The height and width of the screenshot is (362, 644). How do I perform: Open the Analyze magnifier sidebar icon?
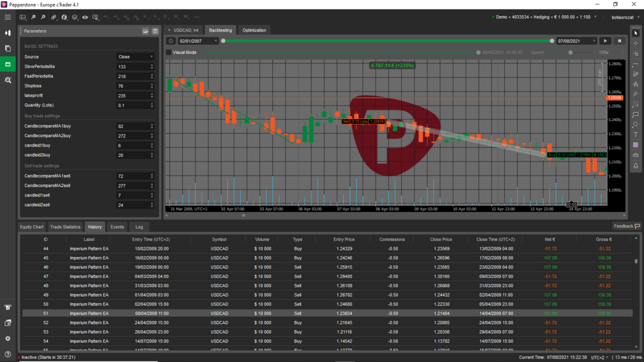(8, 80)
